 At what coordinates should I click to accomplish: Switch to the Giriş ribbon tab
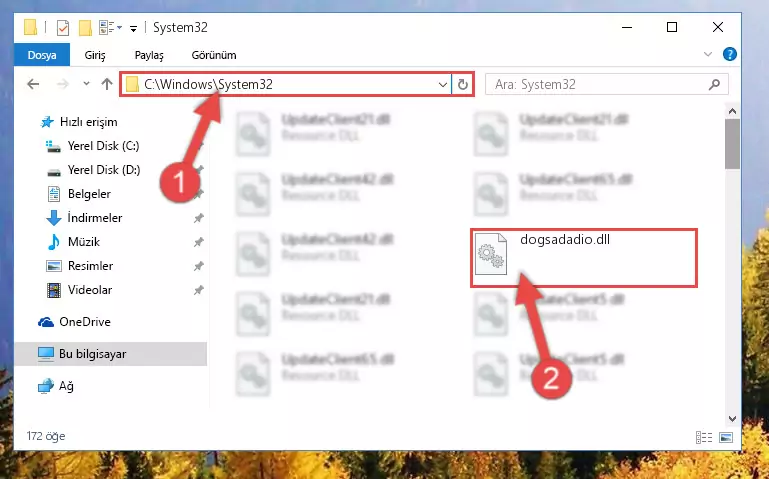pyautogui.click(x=95, y=55)
